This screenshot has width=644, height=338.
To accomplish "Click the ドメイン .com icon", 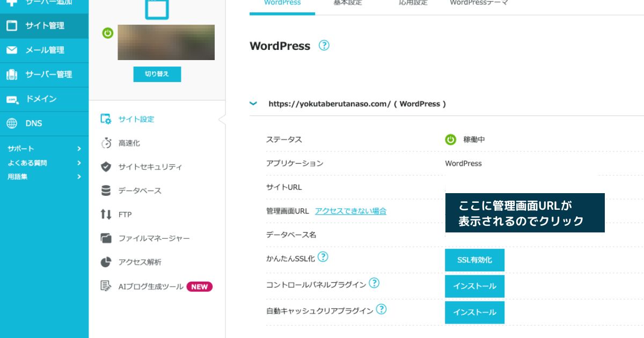I will (12, 99).
